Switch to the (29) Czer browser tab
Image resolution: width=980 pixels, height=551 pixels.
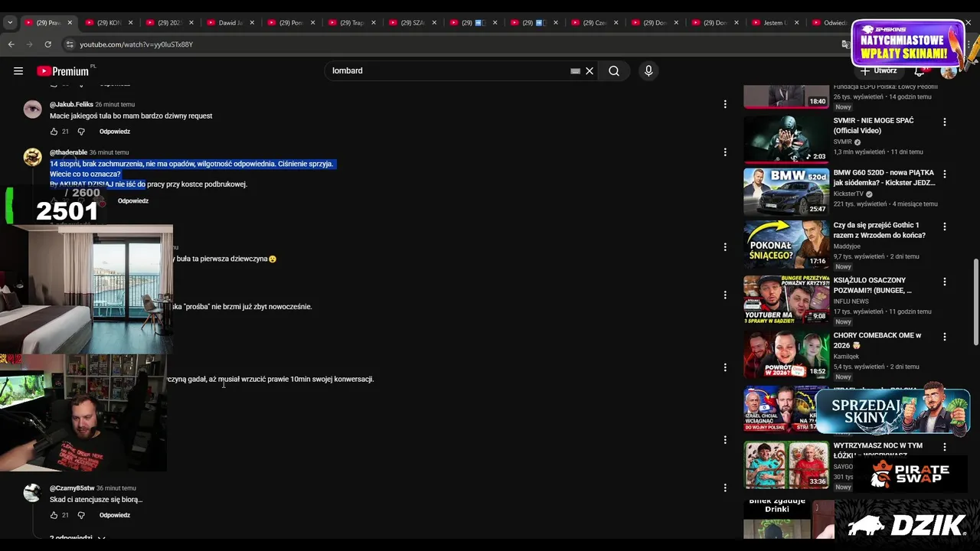pos(595,23)
